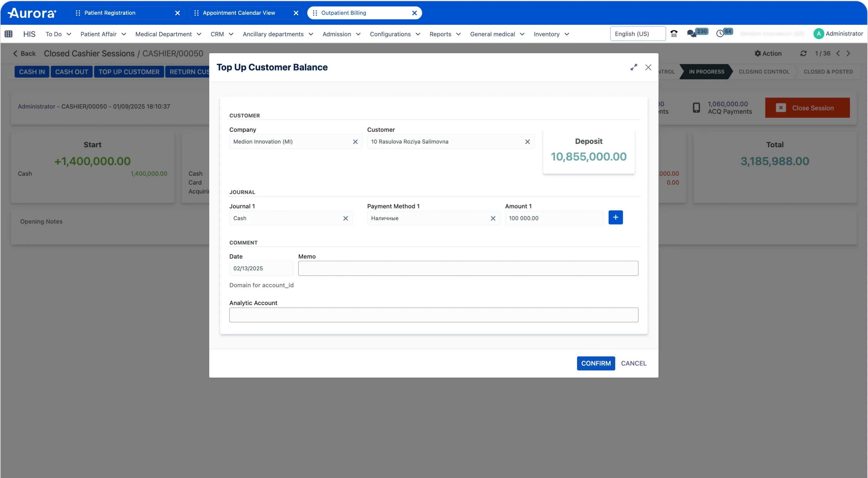Confirm the customer balance top up
868x478 pixels.
click(x=596, y=363)
